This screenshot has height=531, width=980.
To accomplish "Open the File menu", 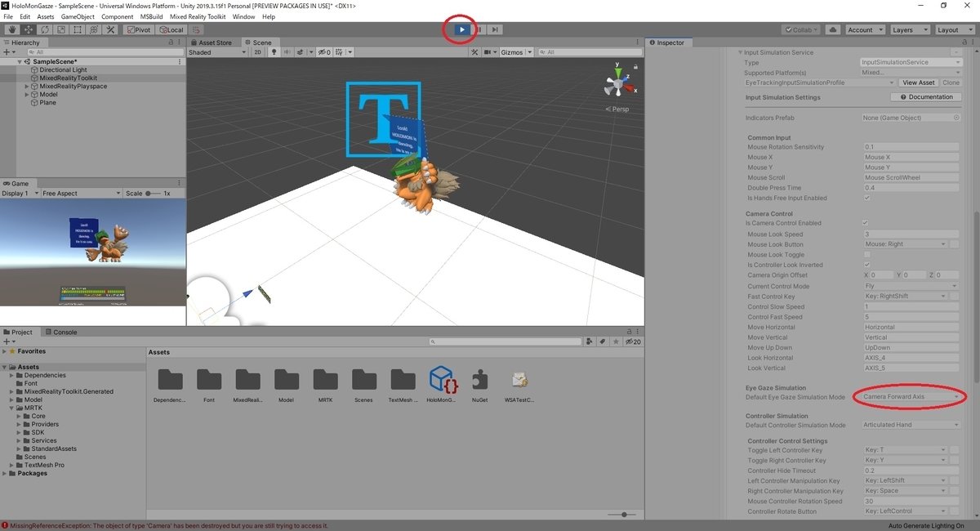I will tap(9, 16).
